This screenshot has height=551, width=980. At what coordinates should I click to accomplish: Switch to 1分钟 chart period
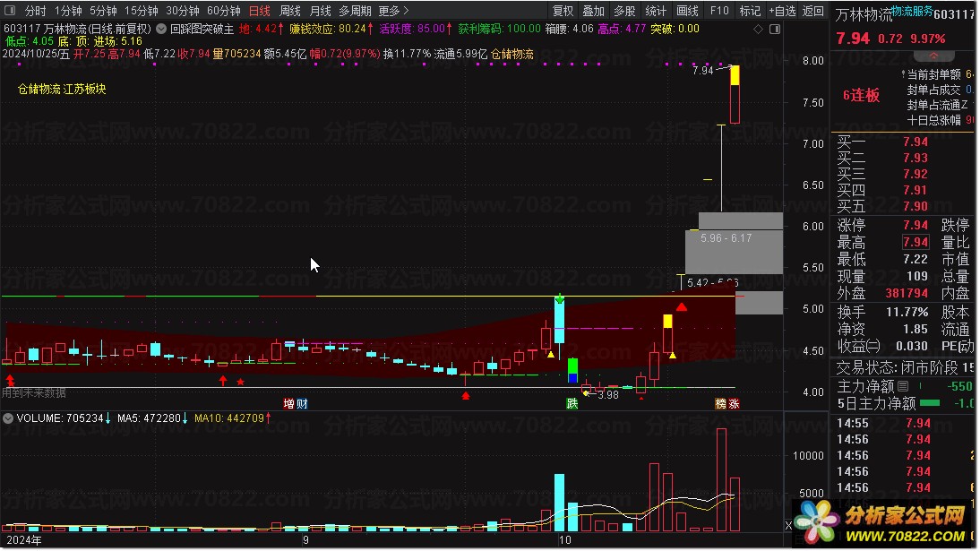[68, 11]
